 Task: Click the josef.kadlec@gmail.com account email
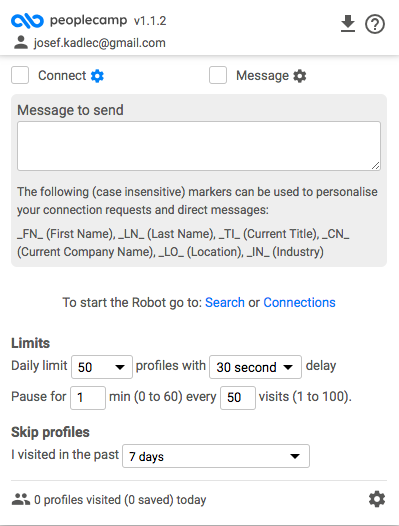click(100, 43)
